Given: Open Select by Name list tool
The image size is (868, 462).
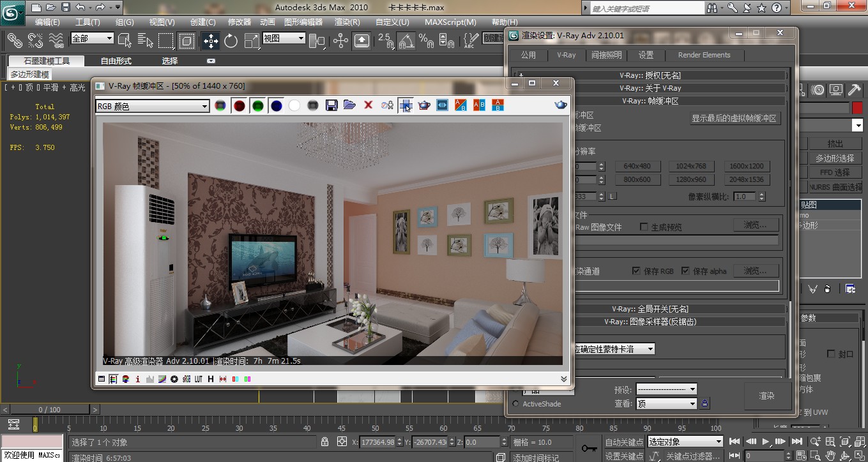Looking at the screenshot, I should [x=145, y=41].
